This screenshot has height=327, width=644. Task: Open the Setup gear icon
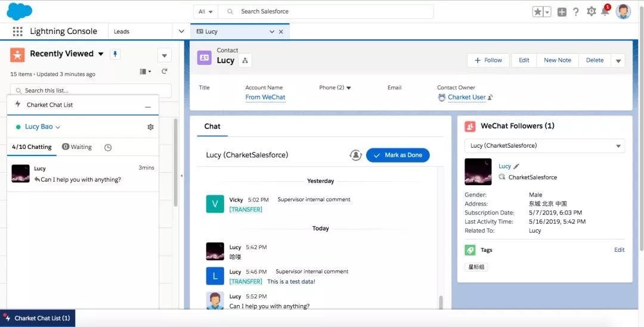(592, 11)
